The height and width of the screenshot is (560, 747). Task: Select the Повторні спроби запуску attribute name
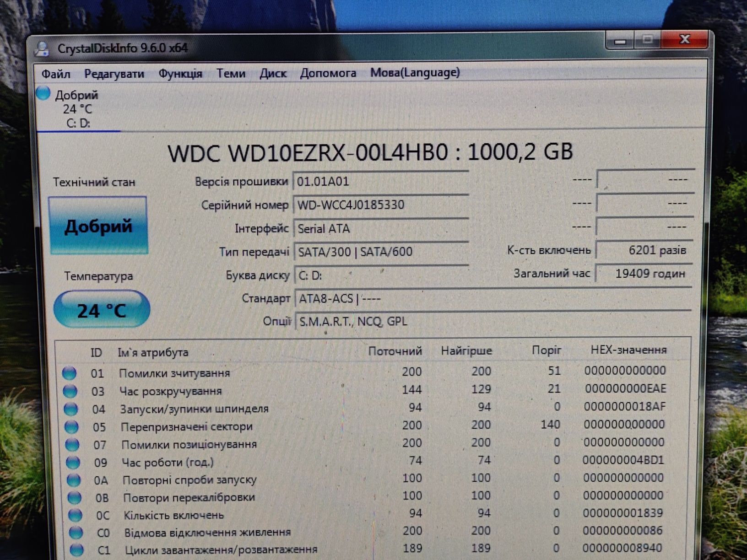[x=189, y=480]
